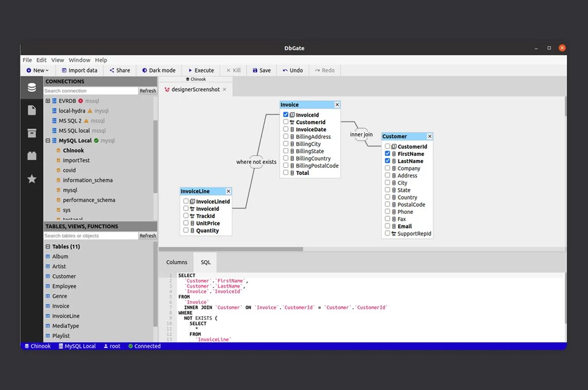588x390 pixels.
Task: Execute the query
Action: (201, 70)
